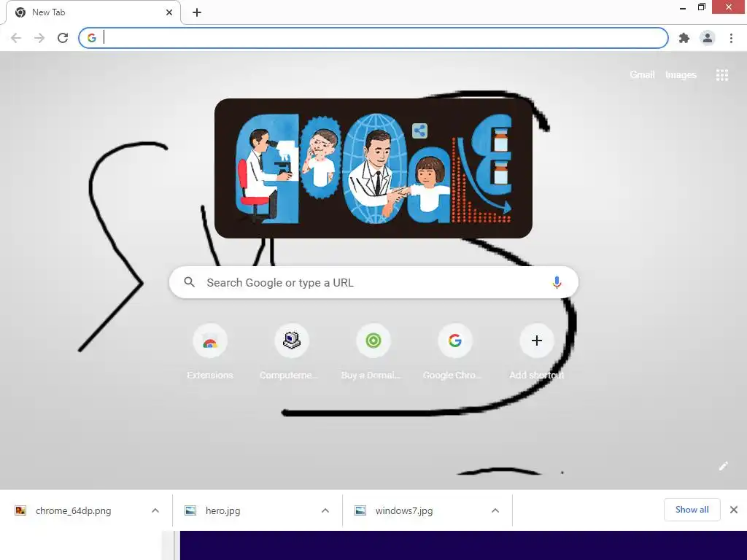The height and width of the screenshot is (560, 747).
Task: Reload the page with the refresh icon
Action: [63, 38]
